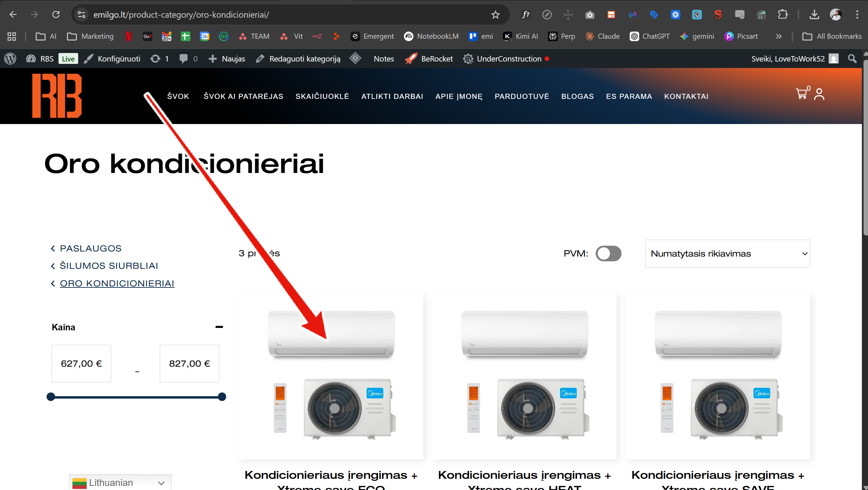Open the shopping cart icon

pos(801,94)
